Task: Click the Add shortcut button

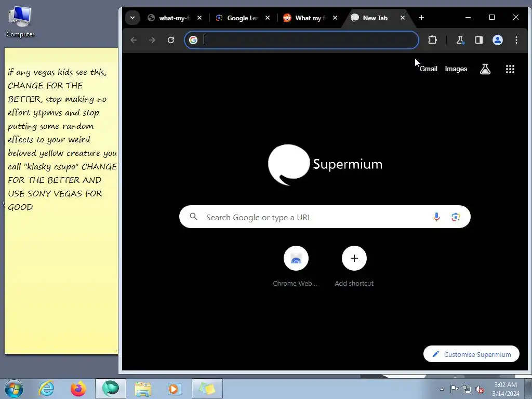Action: click(354, 267)
